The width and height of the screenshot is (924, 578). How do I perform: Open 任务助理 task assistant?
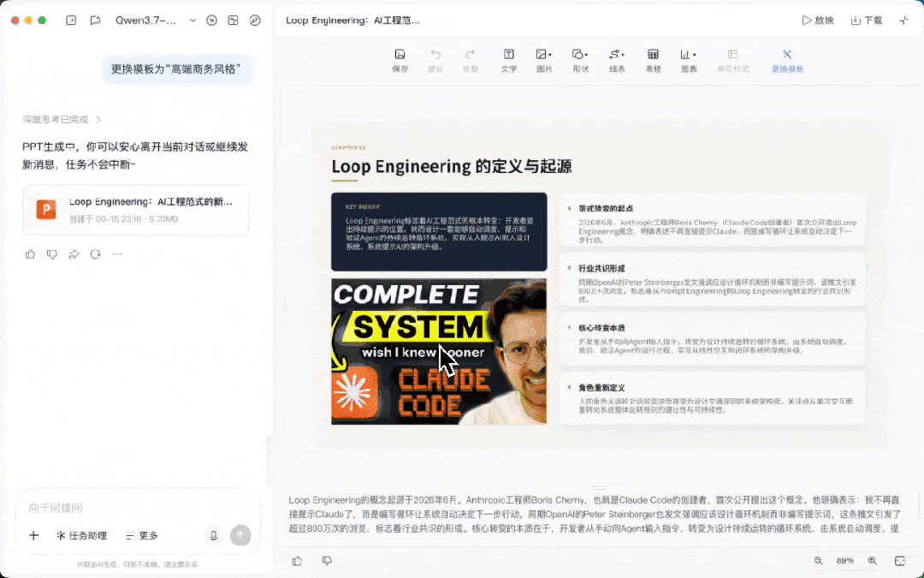(x=81, y=535)
